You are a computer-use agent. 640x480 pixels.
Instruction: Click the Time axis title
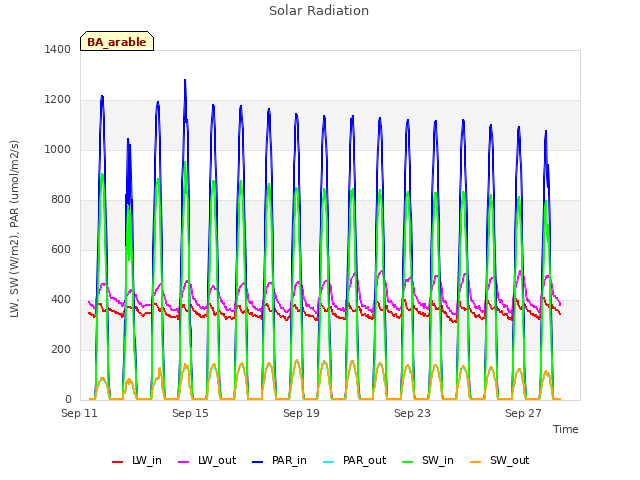tap(566, 429)
